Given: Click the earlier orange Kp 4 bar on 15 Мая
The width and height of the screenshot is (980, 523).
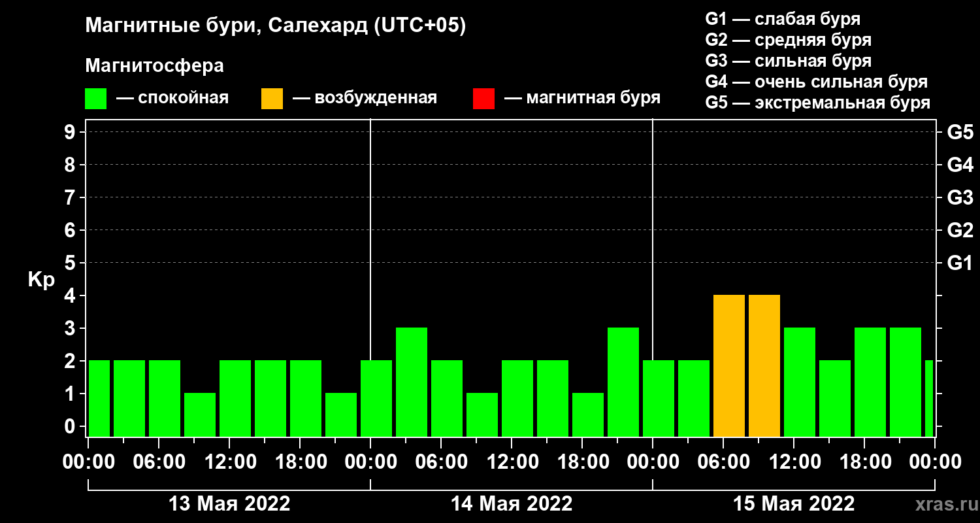Looking at the screenshot, I should pos(729,366).
